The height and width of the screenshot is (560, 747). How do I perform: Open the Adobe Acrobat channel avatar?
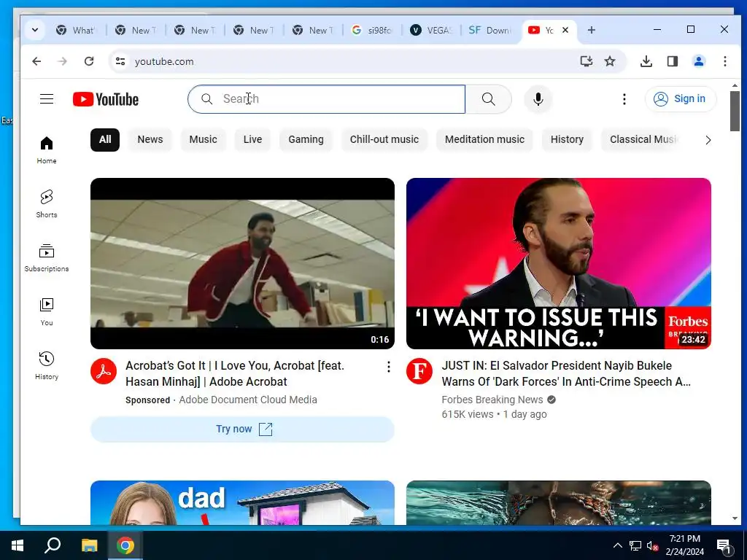[x=104, y=371]
